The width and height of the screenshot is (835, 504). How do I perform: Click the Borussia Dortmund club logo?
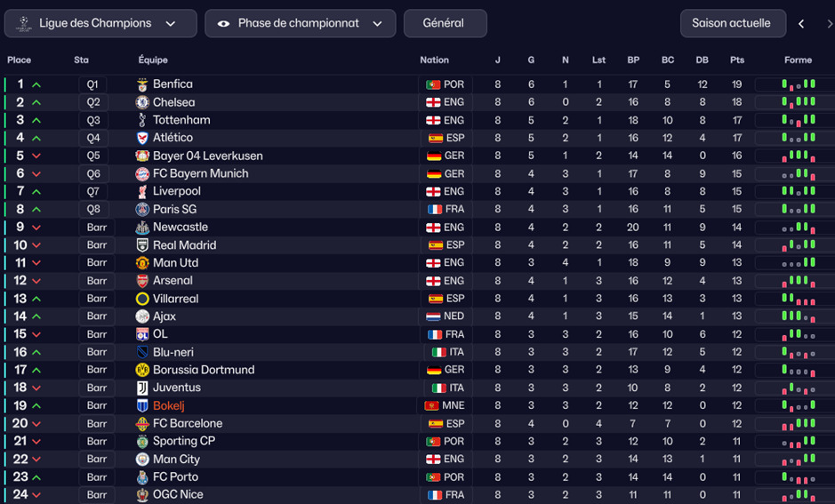[142, 370]
